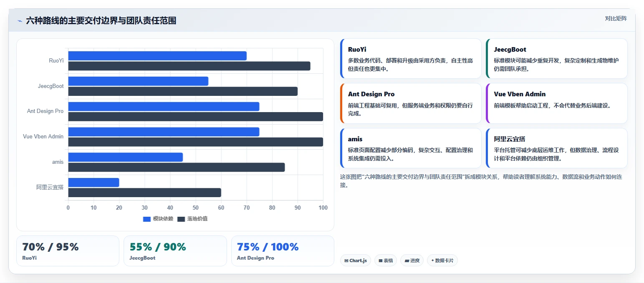The image size is (644, 283).
Task: Click RuoYi's blue 模块依赖 bar
Action: pos(157,56)
